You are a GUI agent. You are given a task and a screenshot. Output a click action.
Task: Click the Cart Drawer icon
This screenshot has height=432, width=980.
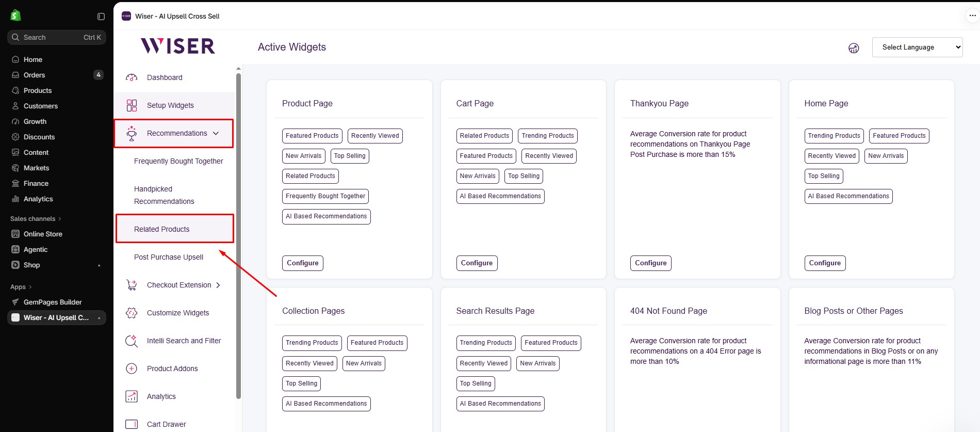coord(132,424)
